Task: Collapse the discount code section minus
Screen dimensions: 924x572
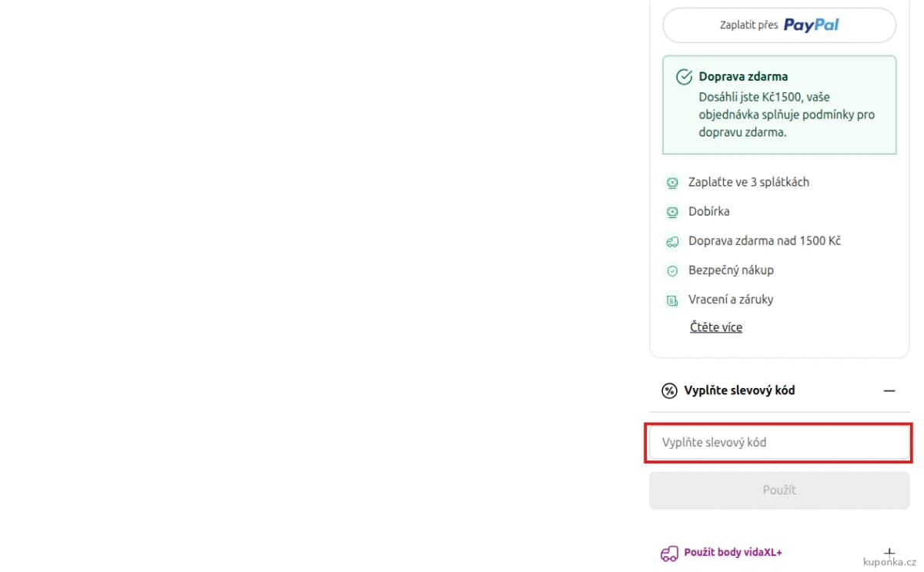Action: click(889, 390)
